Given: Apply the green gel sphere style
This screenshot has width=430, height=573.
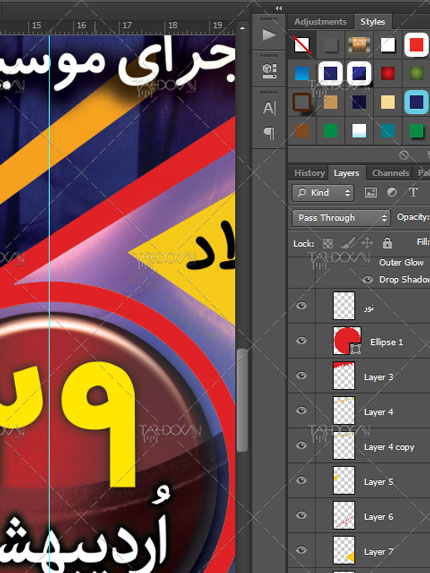Looking at the screenshot, I should coord(416,73).
